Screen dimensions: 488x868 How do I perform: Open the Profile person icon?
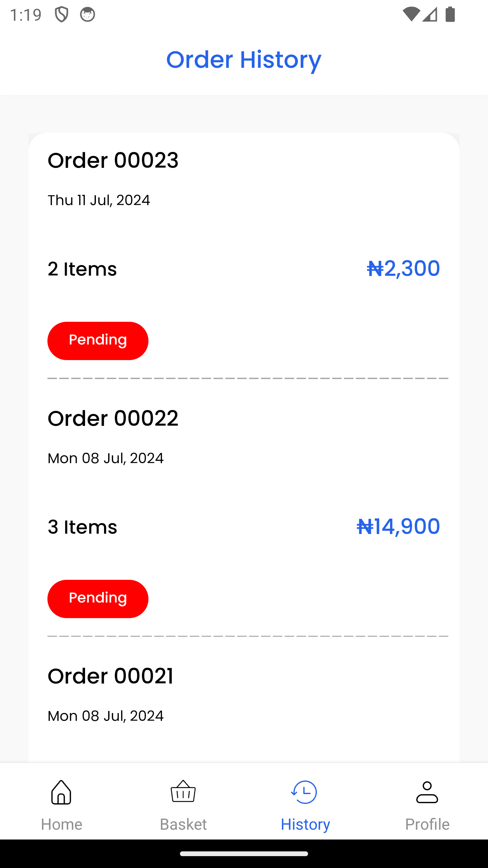[x=427, y=792]
